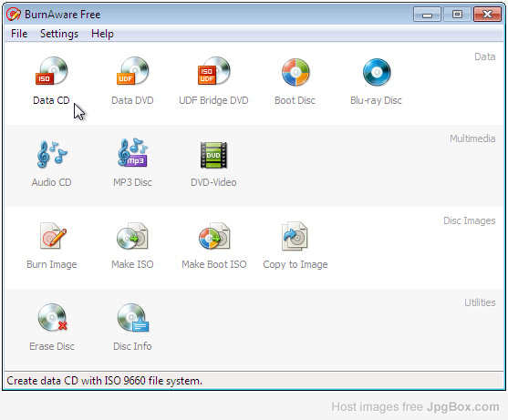This screenshot has height=420, width=508.
Task: Click the BurnAware logo in title bar
Action: (x=14, y=15)
